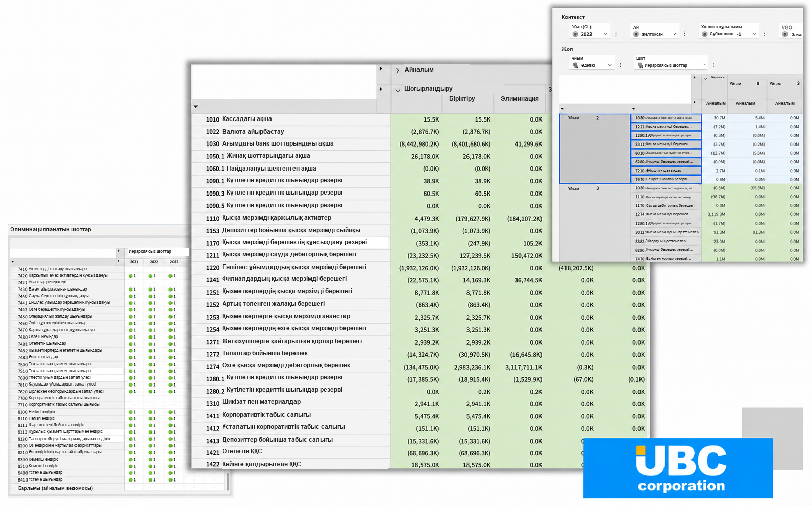
Task: Select row 1274 Өзге қысқа мерзімді дебиторлық берешек
Action: click(x=291, y=366)
